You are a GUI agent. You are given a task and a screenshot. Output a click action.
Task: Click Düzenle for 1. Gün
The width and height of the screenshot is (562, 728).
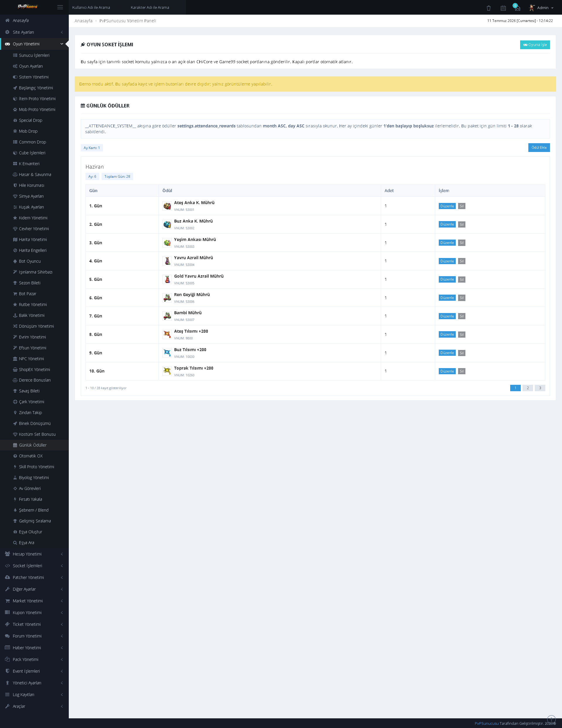tap(447, 206)
